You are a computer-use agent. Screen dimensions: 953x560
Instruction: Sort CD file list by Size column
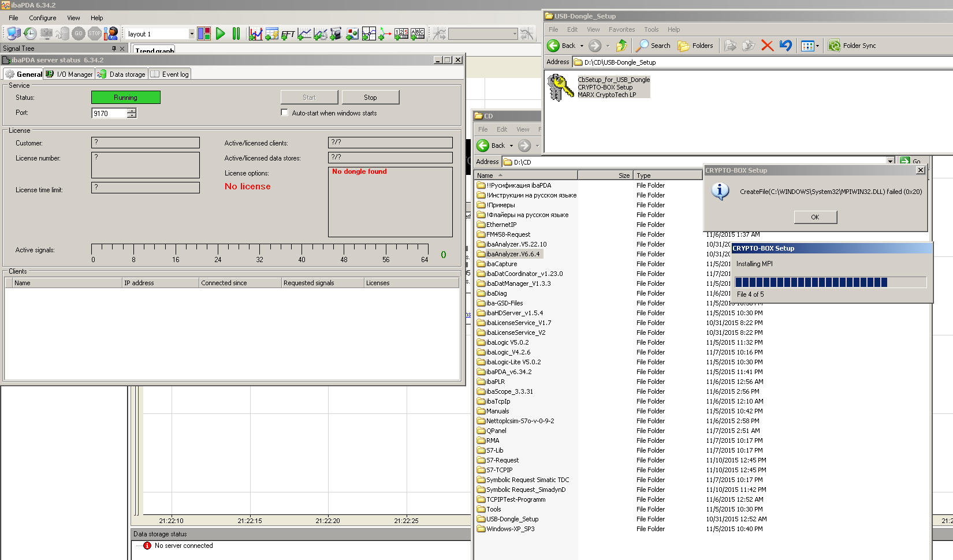605,175
